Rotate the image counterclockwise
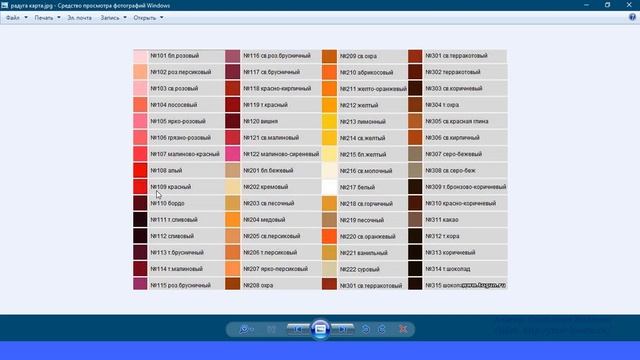The width and height of the screenshot is (640, 360). coord(366,329)
